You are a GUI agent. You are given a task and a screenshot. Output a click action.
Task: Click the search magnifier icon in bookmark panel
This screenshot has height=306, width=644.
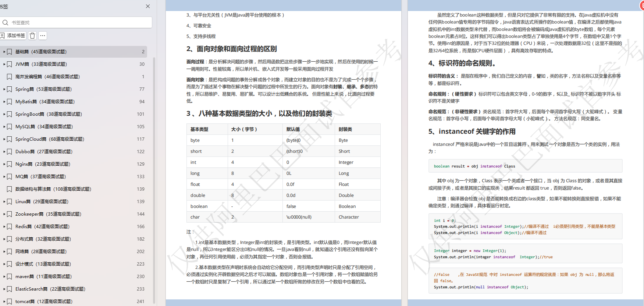pyautogui.click(x=5, y=22)
